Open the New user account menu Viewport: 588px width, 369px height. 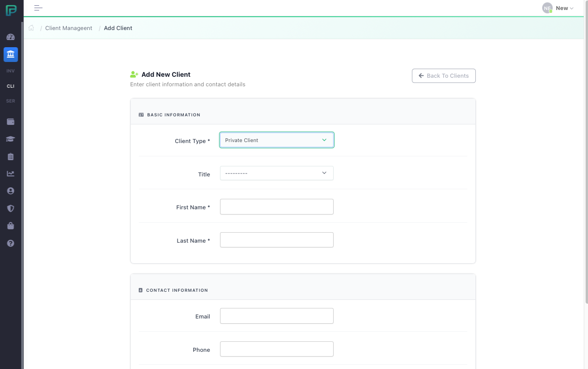tap(558, 8)
